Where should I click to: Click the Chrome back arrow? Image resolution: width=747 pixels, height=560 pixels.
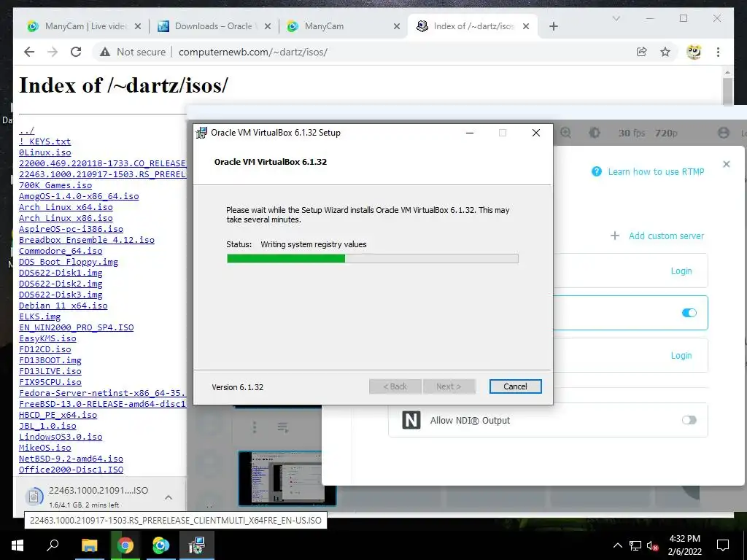point(29,52)
